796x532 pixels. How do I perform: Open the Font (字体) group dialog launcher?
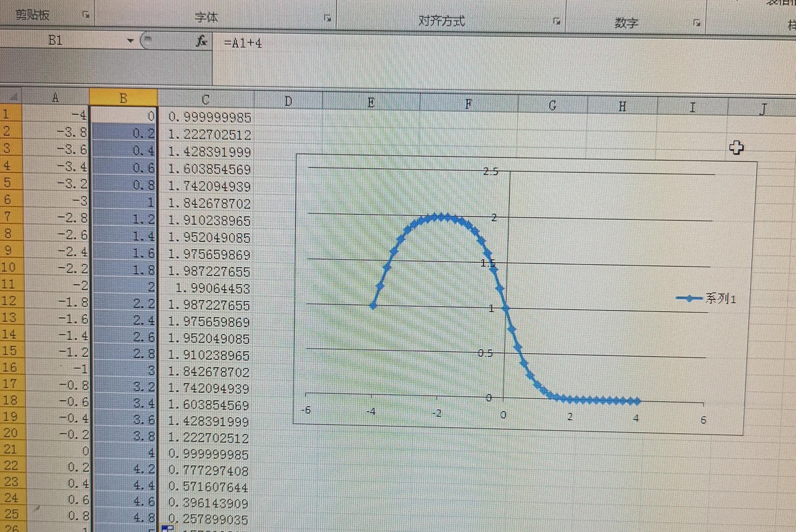pyautogui.click(x=328, y=18)
